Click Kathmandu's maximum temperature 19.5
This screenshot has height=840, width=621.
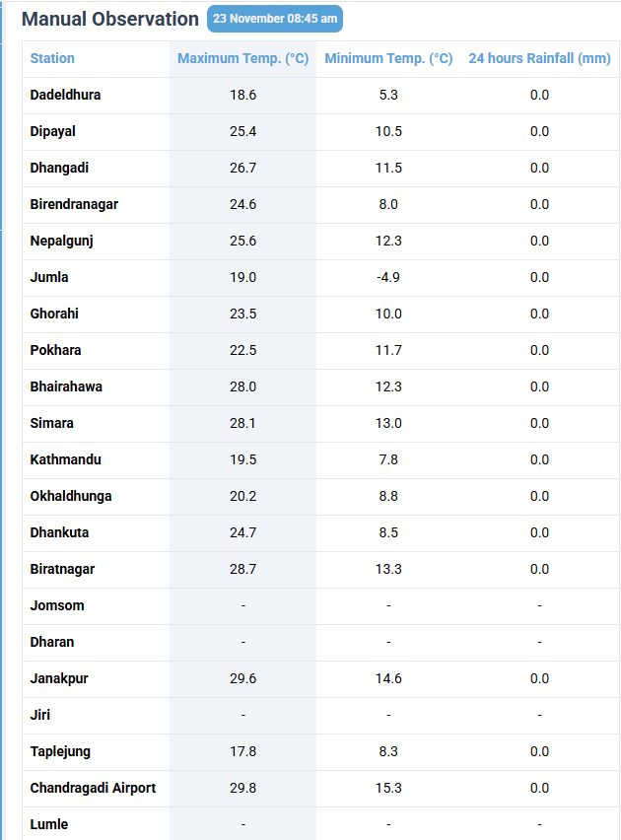pos(243,460)
